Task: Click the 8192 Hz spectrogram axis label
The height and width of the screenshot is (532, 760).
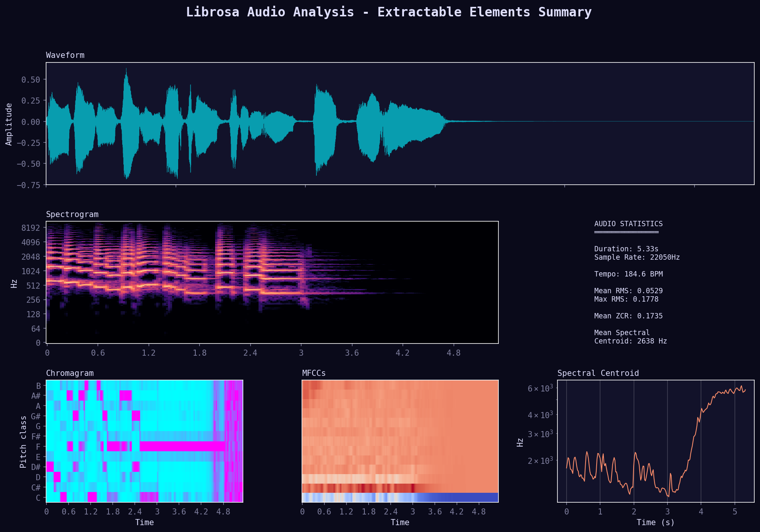Action: click(31, 228)
